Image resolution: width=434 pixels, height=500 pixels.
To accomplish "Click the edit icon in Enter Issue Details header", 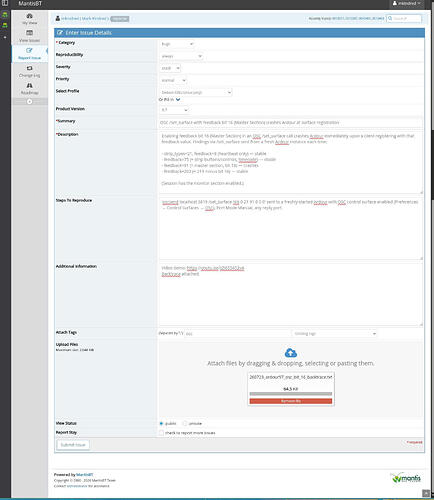I will [x=60, y=33].
